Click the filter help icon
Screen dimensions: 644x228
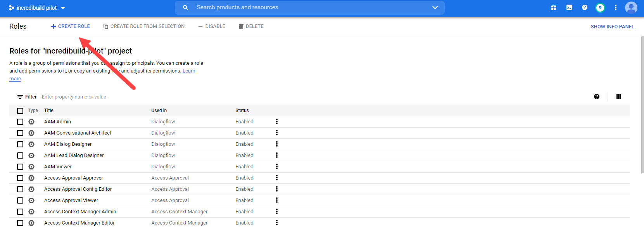[x=597, y=97]
